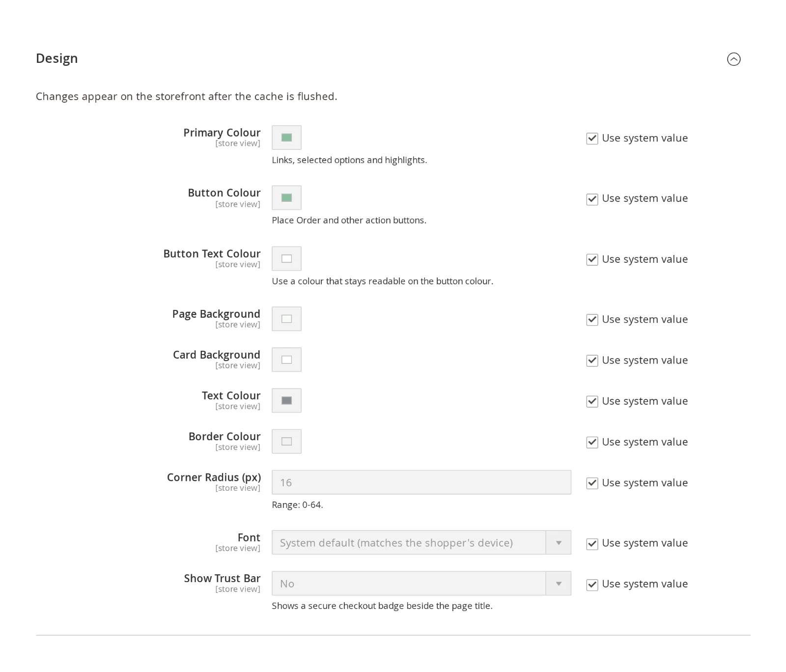Open the Primary Colour swatch picker
This screenshot has width=786, height=672.
(286, 138)
